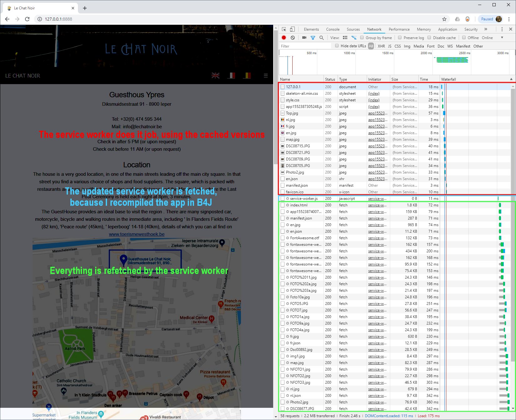The height and width of the screenshot is (420, 516).
Task: Reload the page with the refresh icon
Action: click(27, 19)
